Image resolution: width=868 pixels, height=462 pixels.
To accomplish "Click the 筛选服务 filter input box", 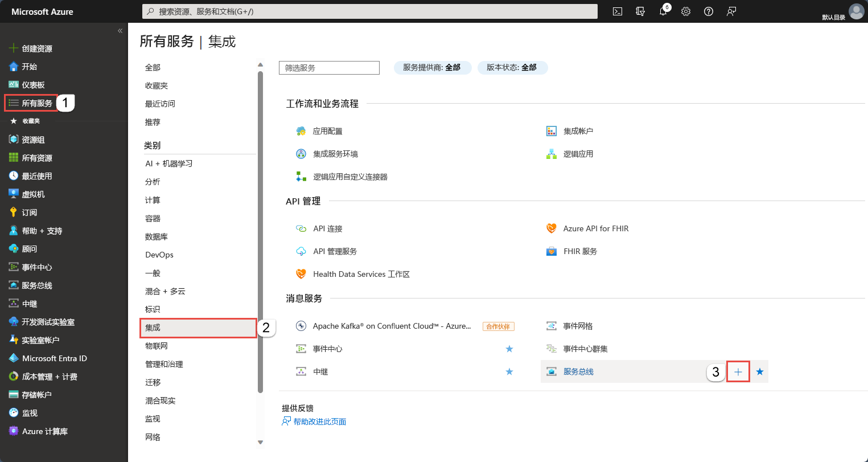I will [329, 68].
